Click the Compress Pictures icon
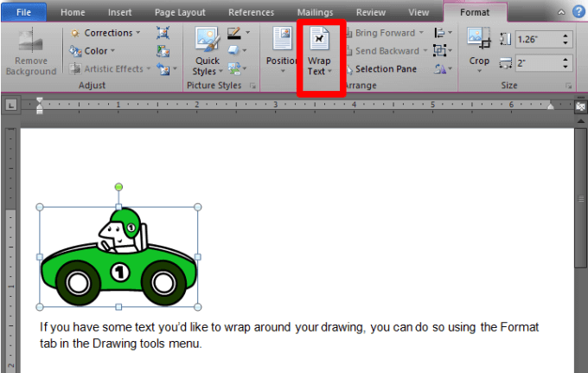The height and width of the screenshot is (373, 588). click(163, 33)
